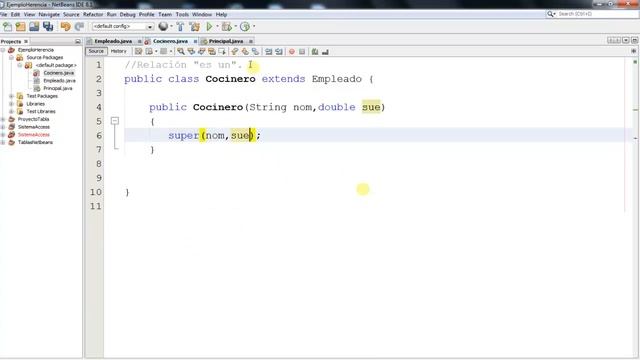Screen dimensions: 640x360
Task: Open the arrow next to Debug Project
Action: point(236,27)
